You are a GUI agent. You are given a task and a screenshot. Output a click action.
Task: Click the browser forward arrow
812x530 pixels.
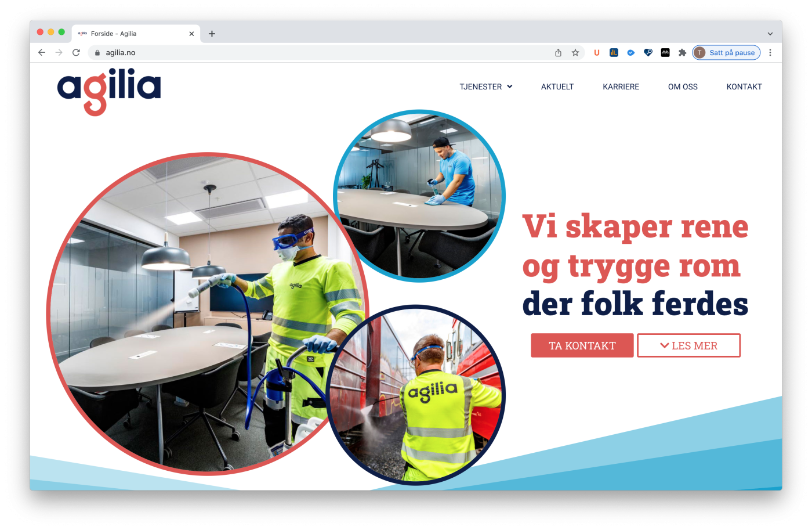point(59,52)
